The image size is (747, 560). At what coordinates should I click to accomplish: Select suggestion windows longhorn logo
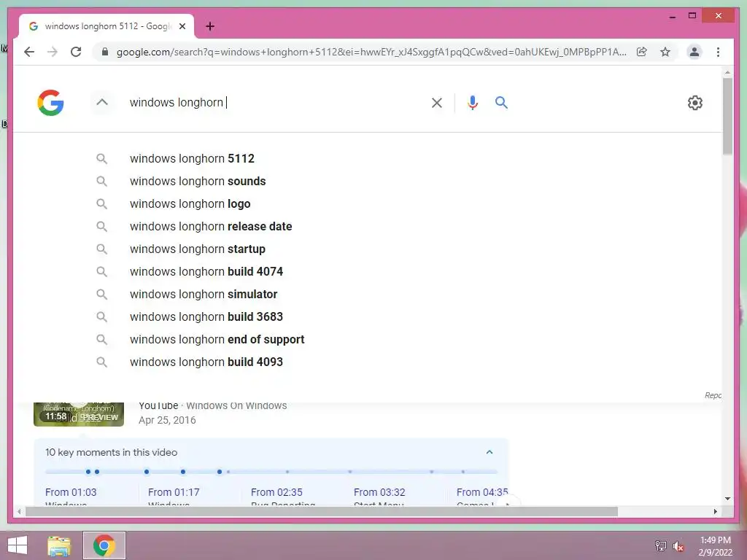coord(190,204)
